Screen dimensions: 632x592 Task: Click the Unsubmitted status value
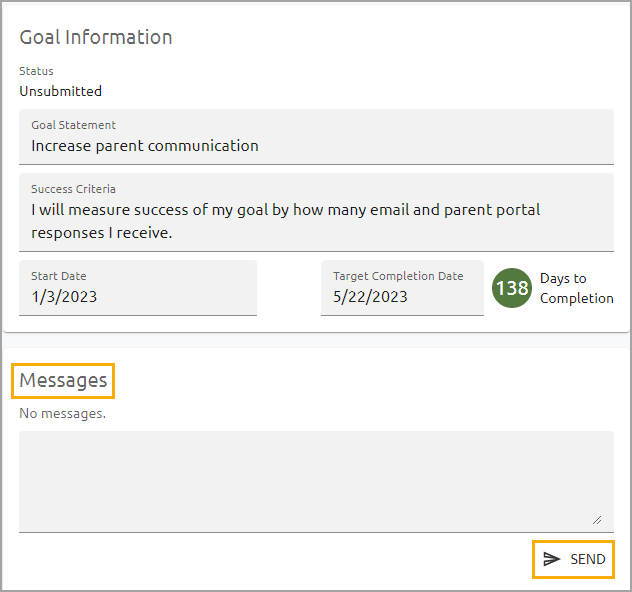(x=60, y=91)
